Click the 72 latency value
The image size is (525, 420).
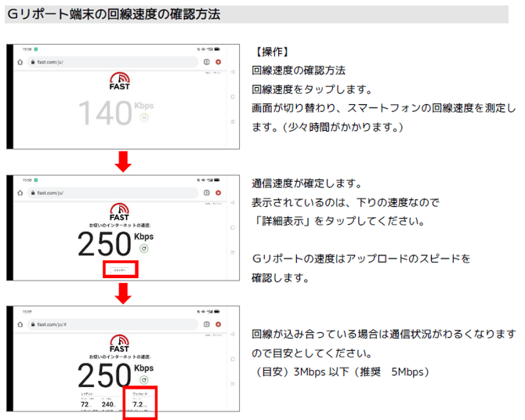coord(85,404)
